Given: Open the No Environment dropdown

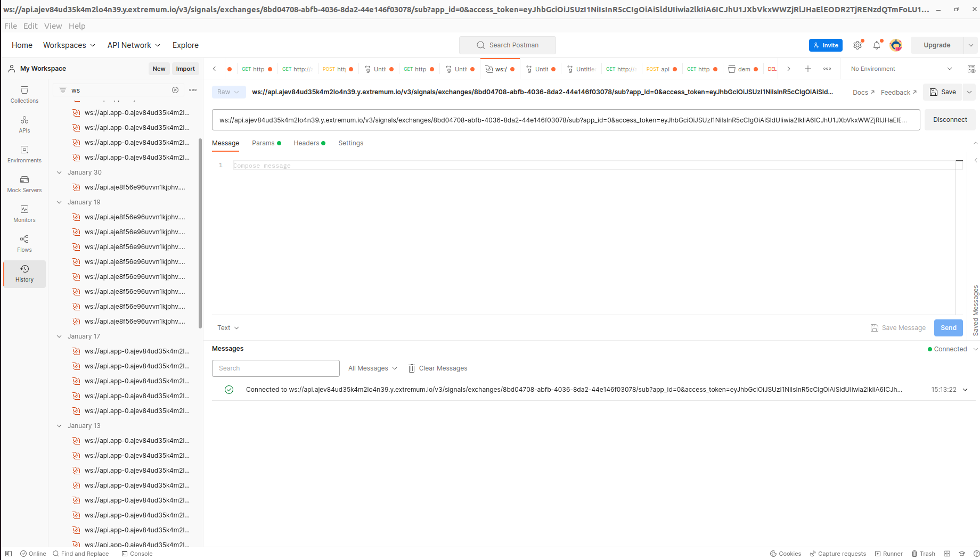Looking at the screenshot, I should pyautogui.click(x=900, y=69).
